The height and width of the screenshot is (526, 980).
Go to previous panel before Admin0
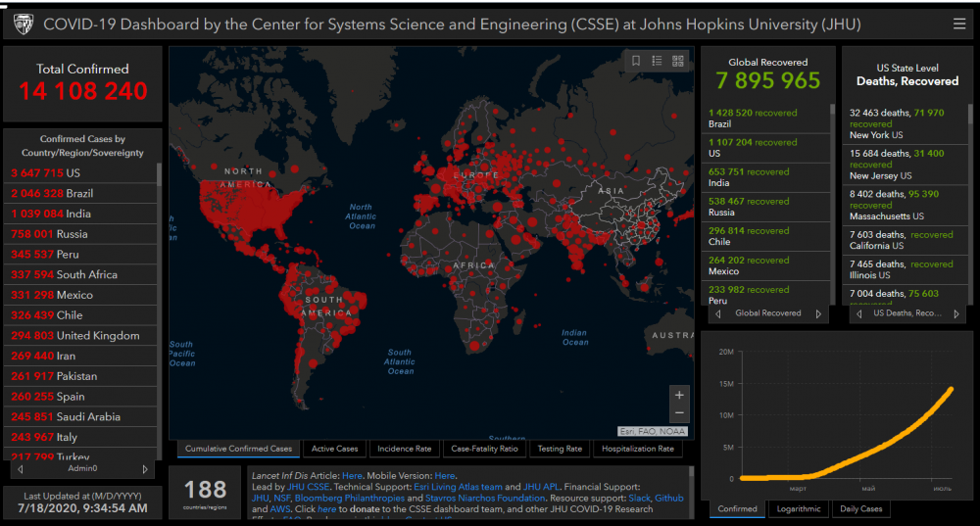point(19,469)
